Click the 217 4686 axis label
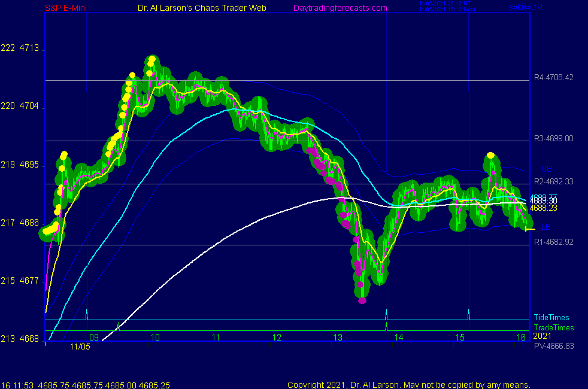The image size is (588, 389). (20, 223)
